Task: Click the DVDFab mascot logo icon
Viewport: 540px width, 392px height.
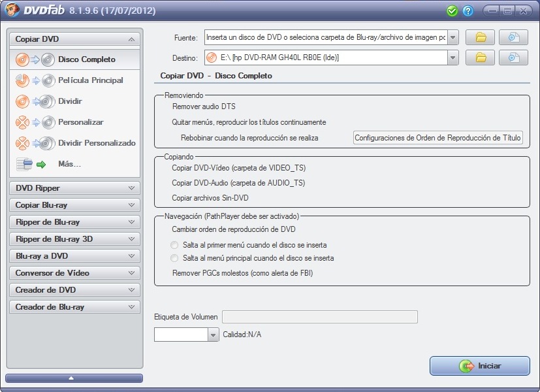Action: 12,10
